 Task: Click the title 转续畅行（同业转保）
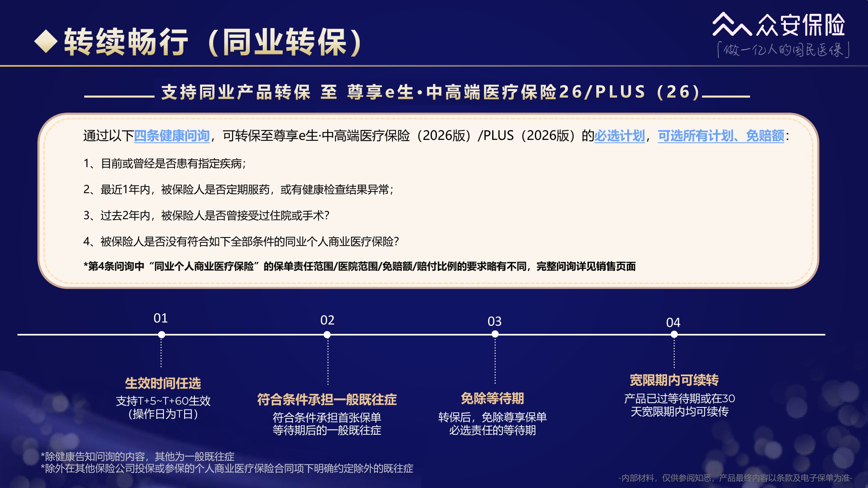tap(213, 42)
